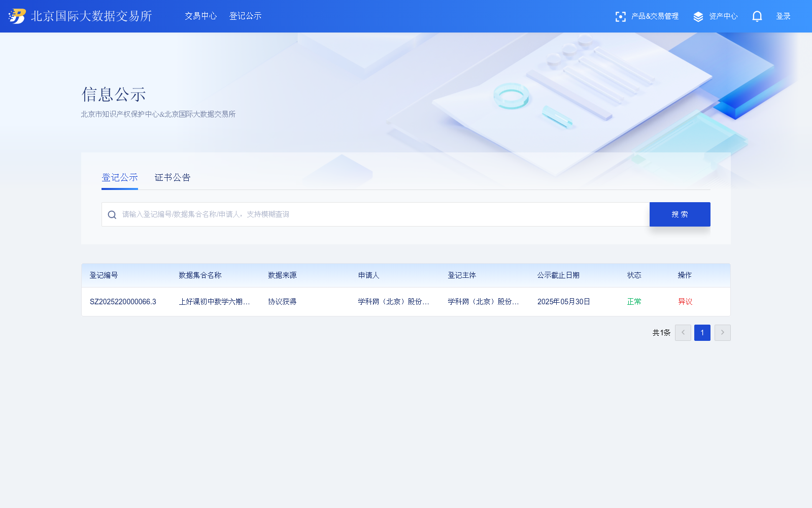Click registration number SZ2025220000066.3
The width and height of the screenshot is (812, 508).
[x=123, y=302]
